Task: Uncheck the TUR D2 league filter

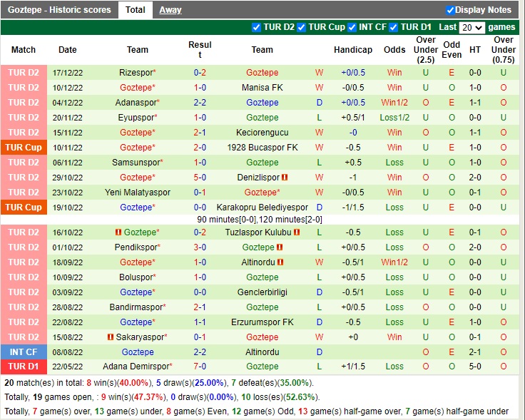Action: click(x=257, y=27)
